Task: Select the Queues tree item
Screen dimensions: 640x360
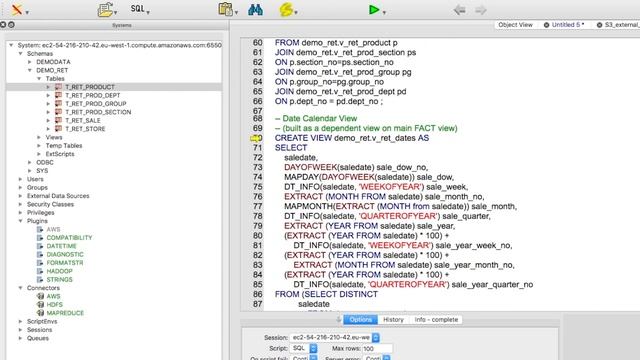Action: click(38, 338)
